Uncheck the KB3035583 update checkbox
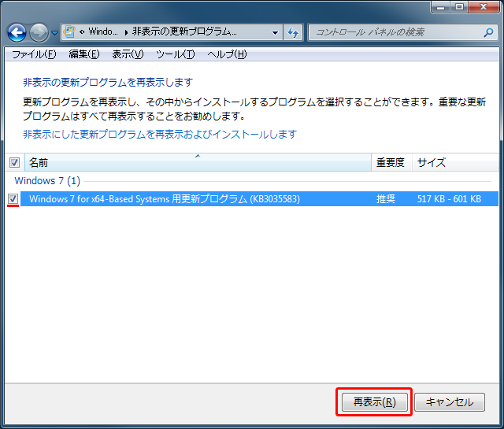Image resolution: width=504 pixels, height=429 pixels. (x=14, y=199)
